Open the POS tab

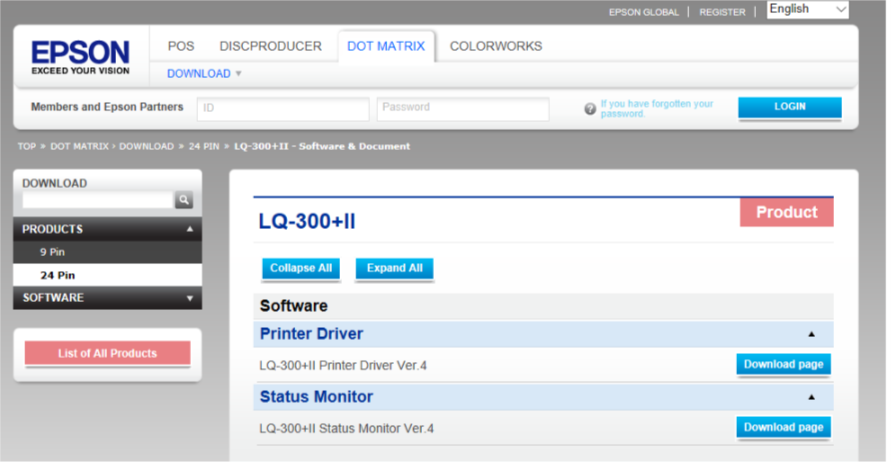(x=181, y=46)
